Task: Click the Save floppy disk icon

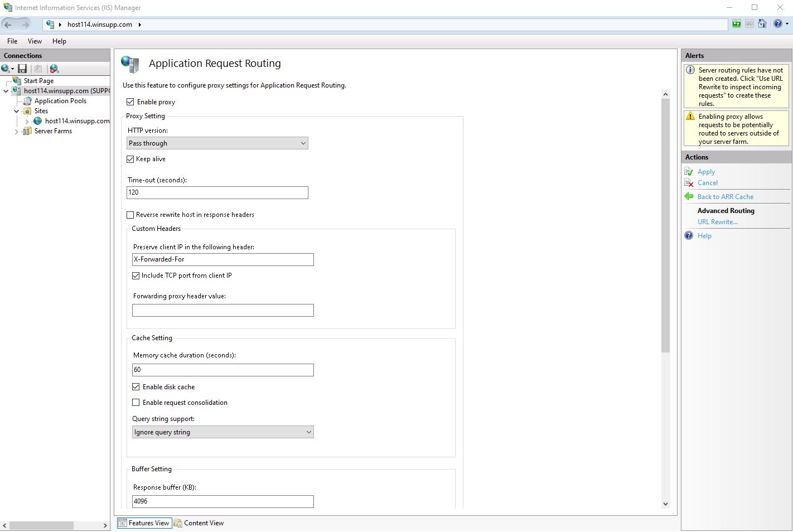Action: tap(22, 69)
